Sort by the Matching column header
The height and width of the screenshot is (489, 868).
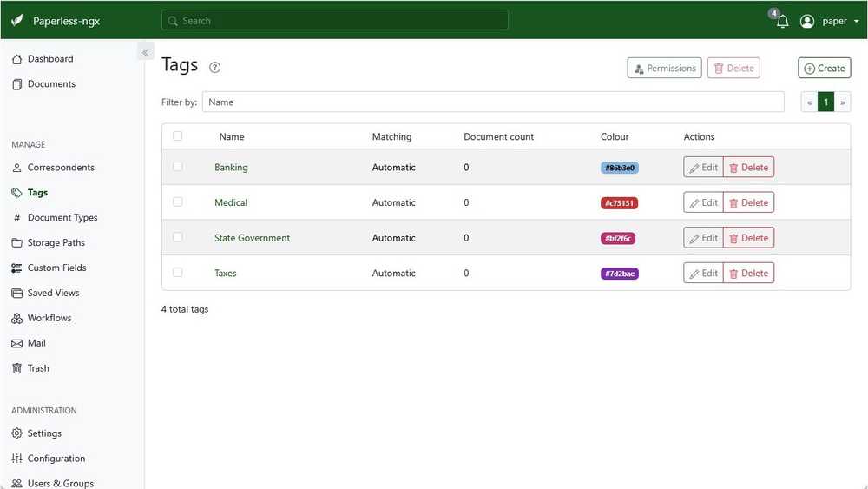392,136
